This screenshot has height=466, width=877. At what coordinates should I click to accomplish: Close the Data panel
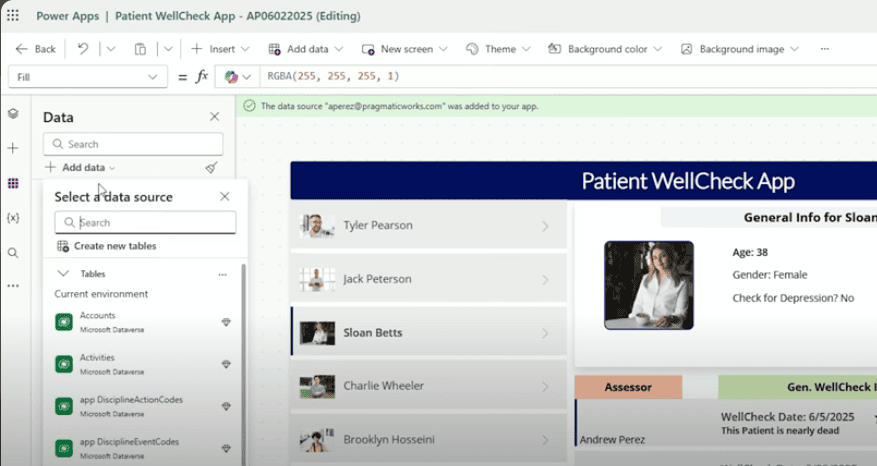(x=214, y=116)
